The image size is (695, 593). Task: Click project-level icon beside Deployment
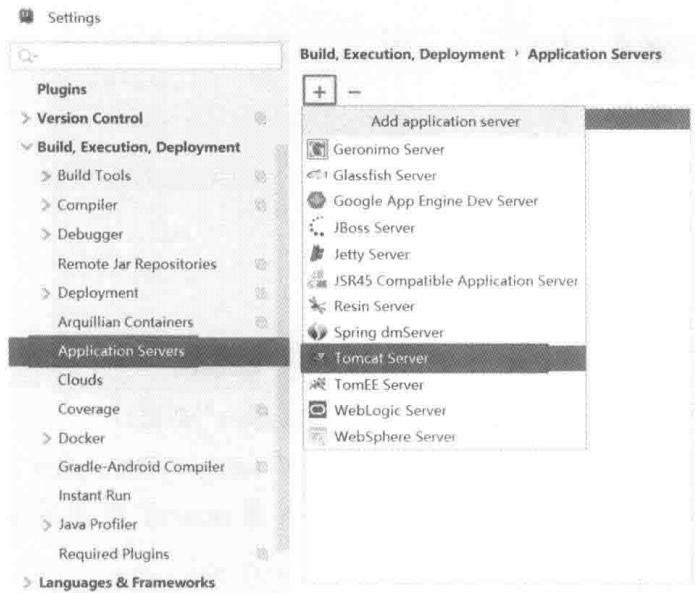pos(261,293)
